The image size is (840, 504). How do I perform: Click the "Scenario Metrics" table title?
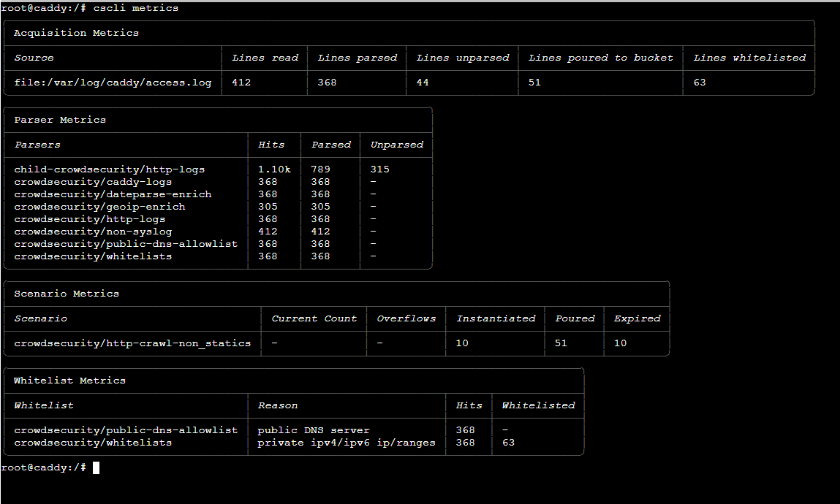coord(67,294)
